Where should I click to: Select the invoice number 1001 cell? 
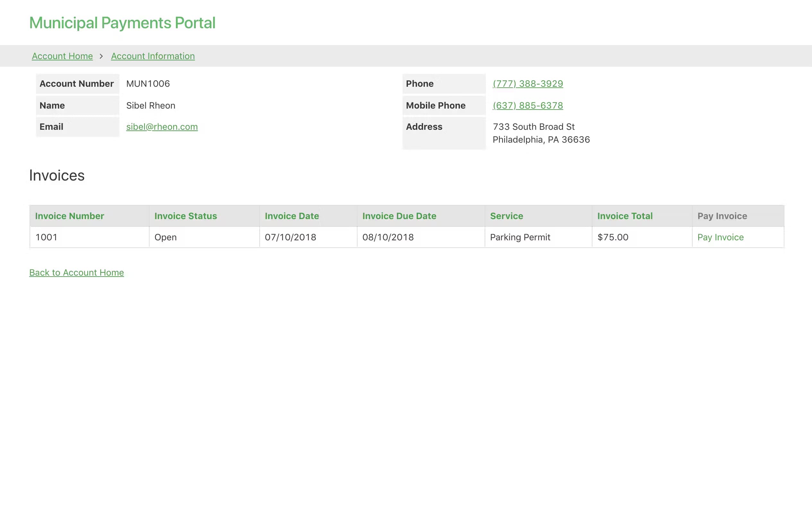(46, 237)
